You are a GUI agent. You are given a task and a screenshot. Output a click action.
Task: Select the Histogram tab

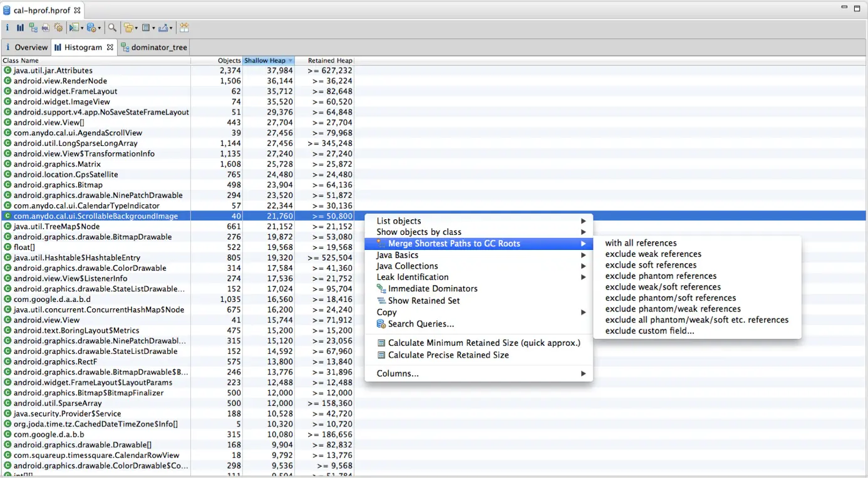(x=83, y=47)
